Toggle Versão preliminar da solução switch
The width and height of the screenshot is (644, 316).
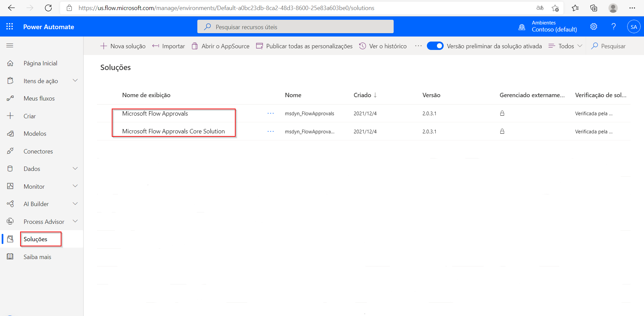coord(435,46)
